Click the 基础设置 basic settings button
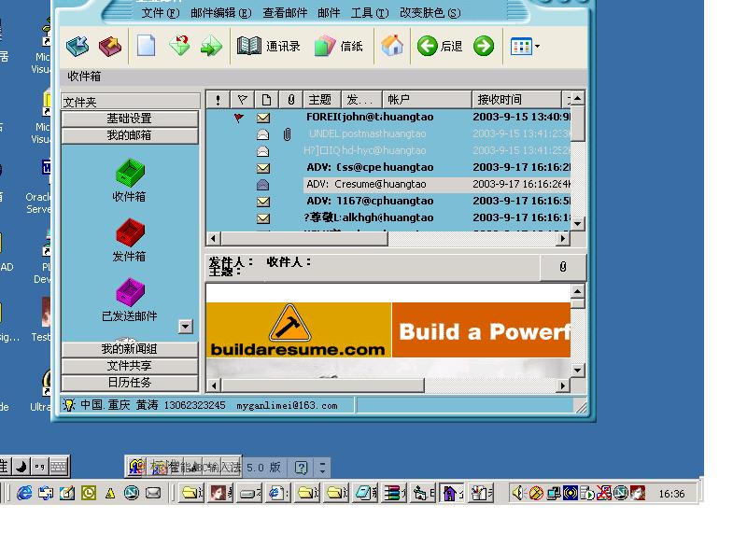Image resolution: width=747 pixels, height=560 pixels. point(129,119)
